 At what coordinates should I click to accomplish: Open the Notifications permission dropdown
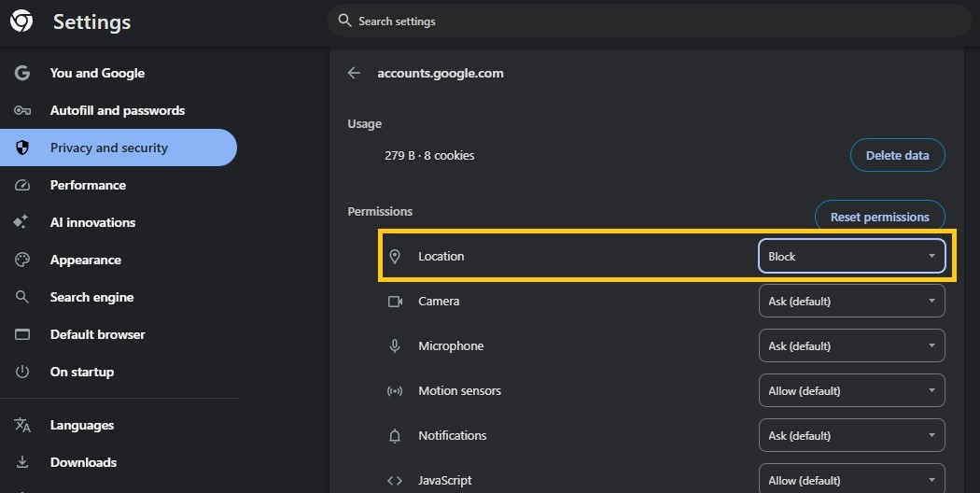pyautogui.click(x=852, y=435)
